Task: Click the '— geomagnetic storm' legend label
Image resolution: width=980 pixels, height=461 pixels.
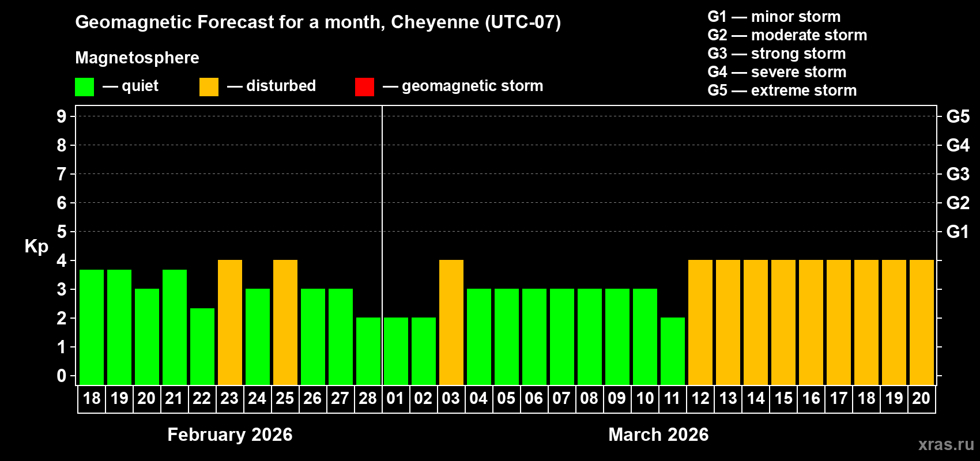Action: point(463,86)
